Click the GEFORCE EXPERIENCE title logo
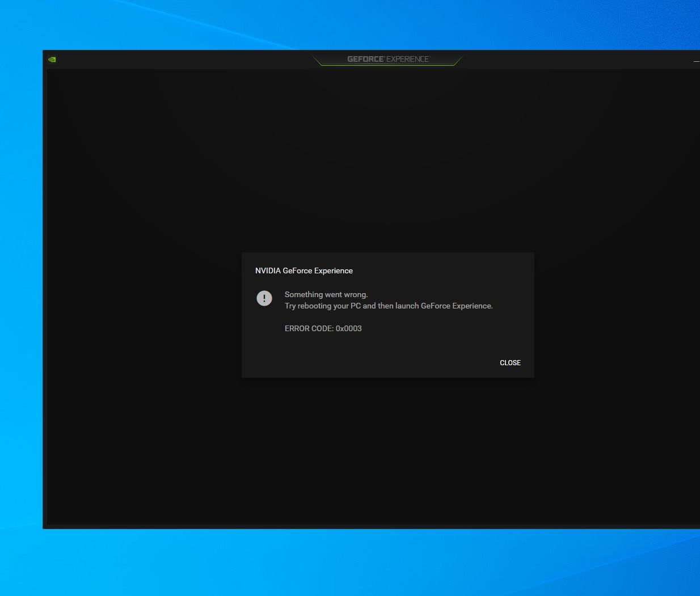Image resolution: width=700 pixels, height=596 pixels. pyautogui.click(x=389, y=59)
